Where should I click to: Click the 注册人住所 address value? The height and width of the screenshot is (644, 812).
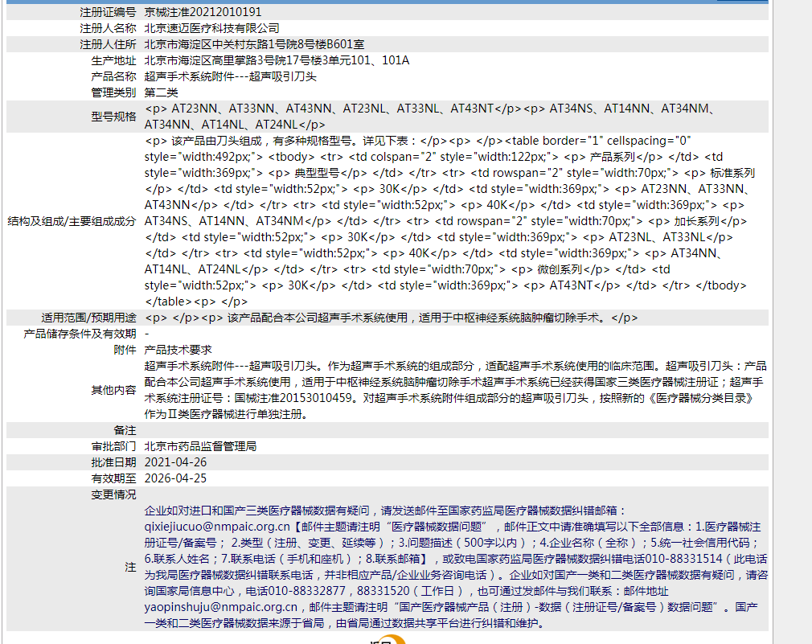(254, 44)
